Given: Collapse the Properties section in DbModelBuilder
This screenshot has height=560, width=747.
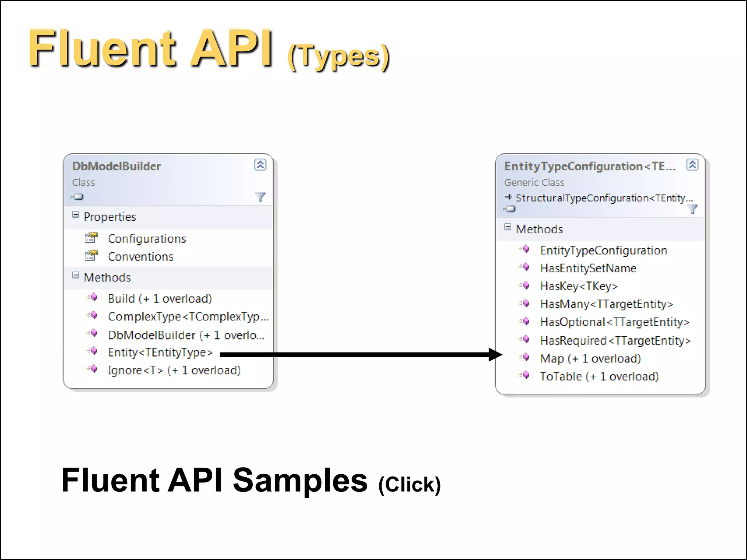Looking at the screenshot, I should [76, 215].
